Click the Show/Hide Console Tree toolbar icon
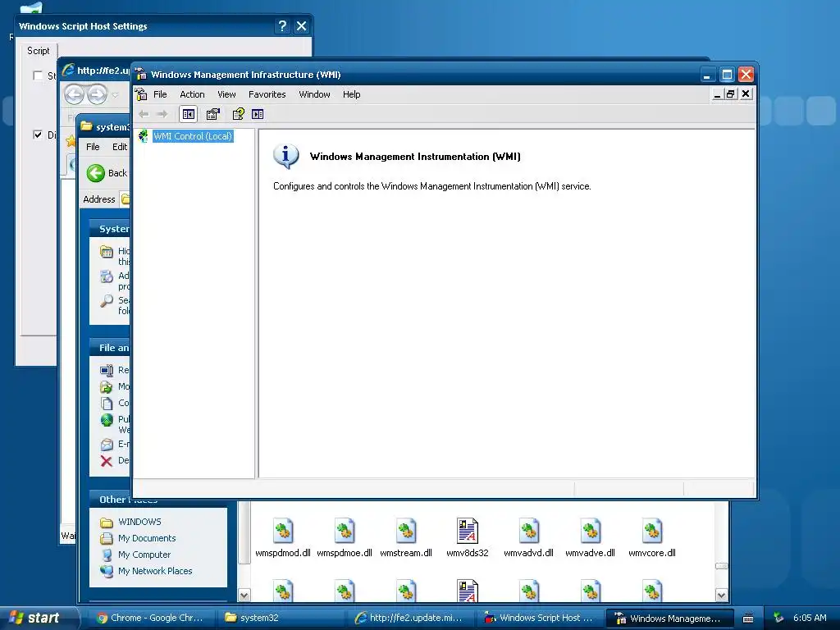 (x=188, y=114)
